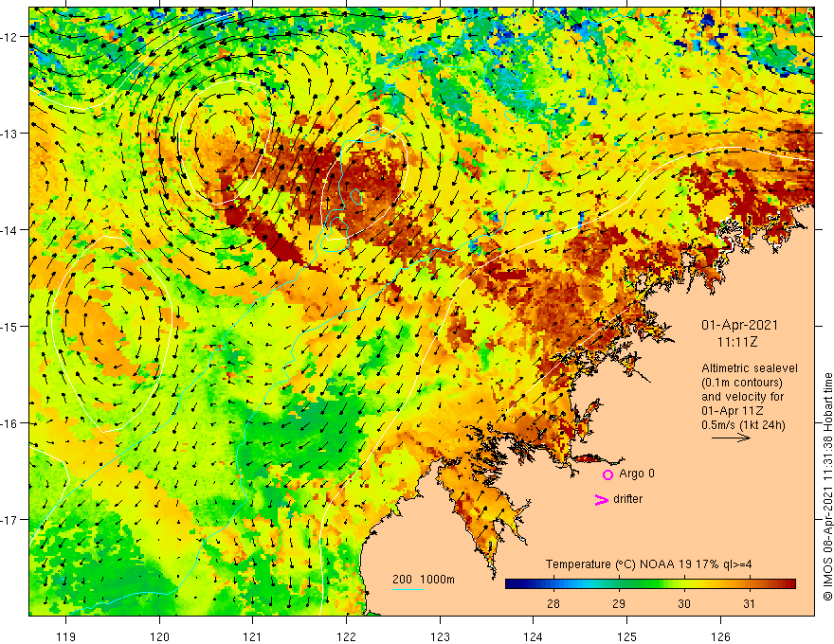Image resolution: width=834 pixels, height=644 pixels.
Task: Select the temperature color bar gradient
Action: coord(650,584)
